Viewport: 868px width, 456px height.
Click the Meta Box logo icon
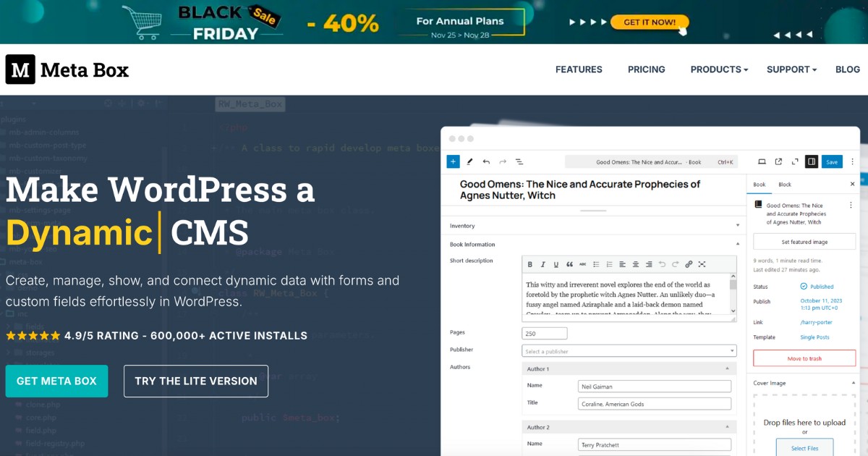click(20, 69)
